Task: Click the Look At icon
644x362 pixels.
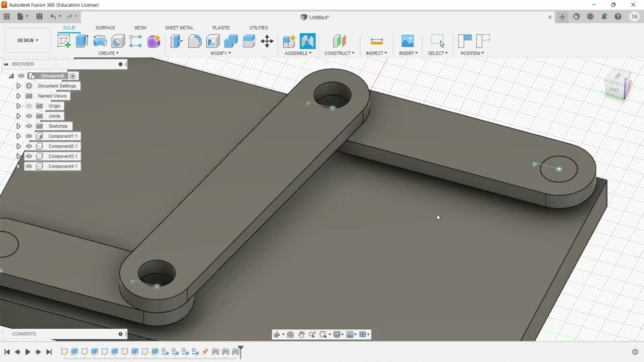Action: coord(290,334)
